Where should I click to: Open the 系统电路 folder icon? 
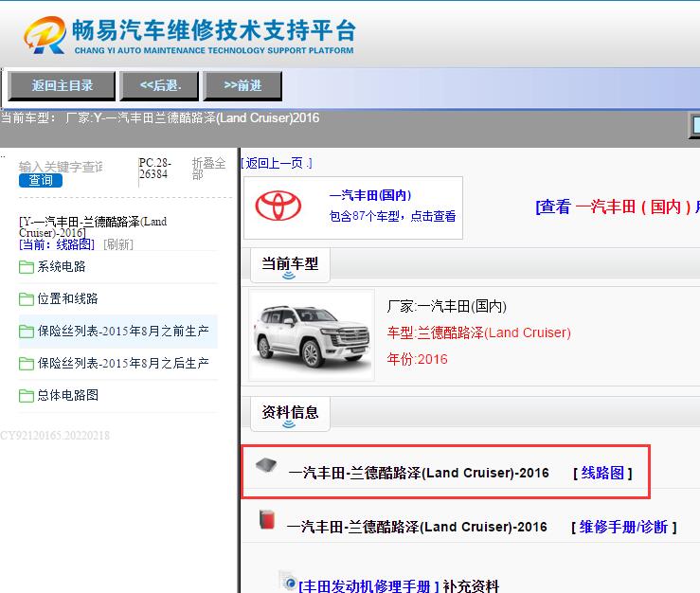tap(27, 267)
